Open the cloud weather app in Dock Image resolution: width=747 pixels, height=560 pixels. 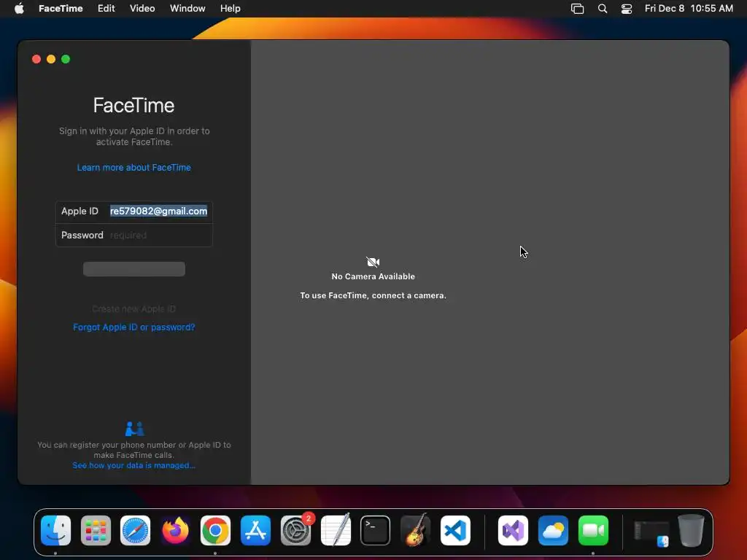tap(553, 531)
